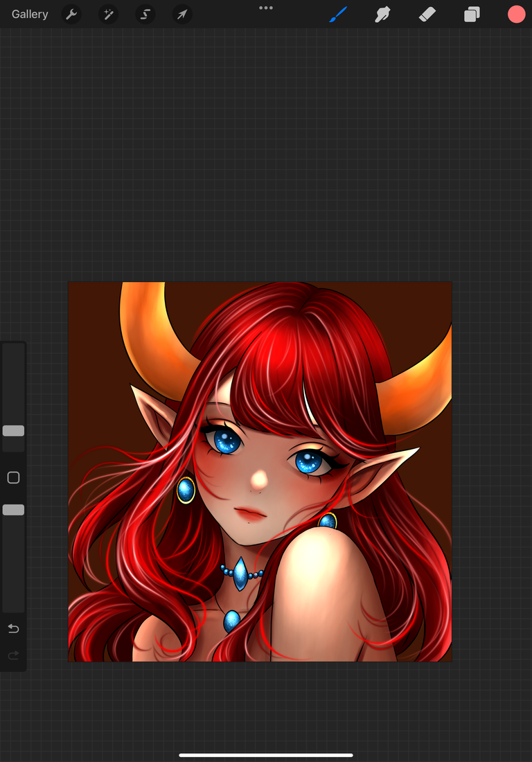Tap the three-dot multitasking menu
This screenshot has width=532, height=762.
[x=266, y=8]
